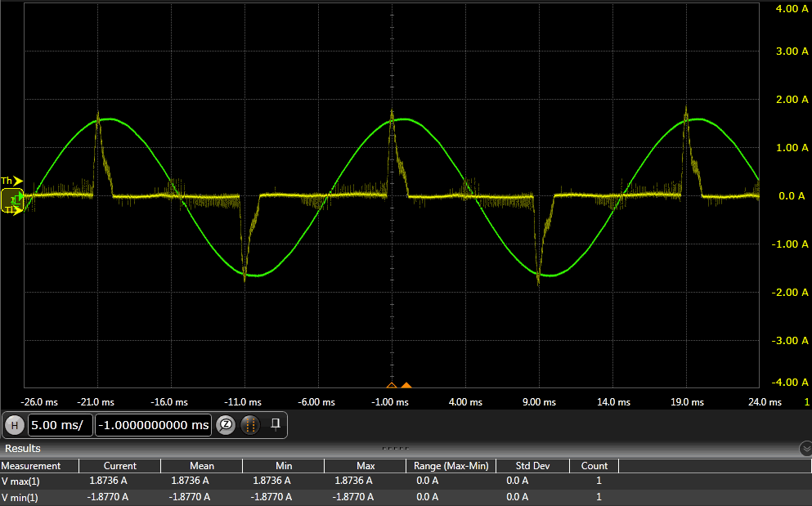This screenshot has width=812, height=506.
Task: Click the solid orange trigger position triangle
Action: point(406,385)
